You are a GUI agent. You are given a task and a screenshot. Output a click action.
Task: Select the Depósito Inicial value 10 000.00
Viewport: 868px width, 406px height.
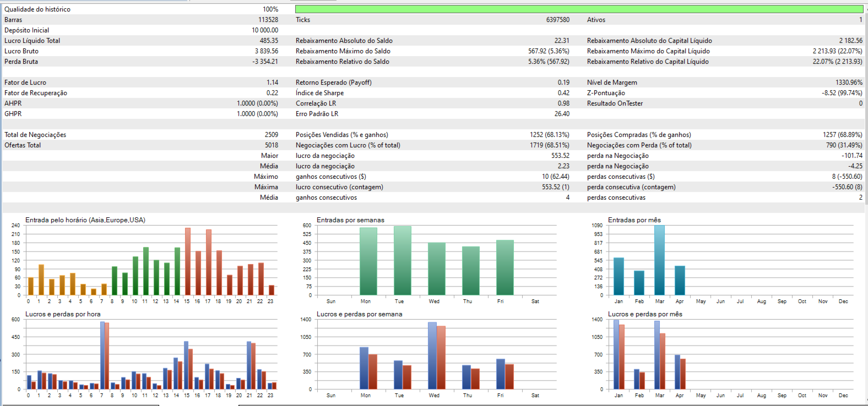265,30
